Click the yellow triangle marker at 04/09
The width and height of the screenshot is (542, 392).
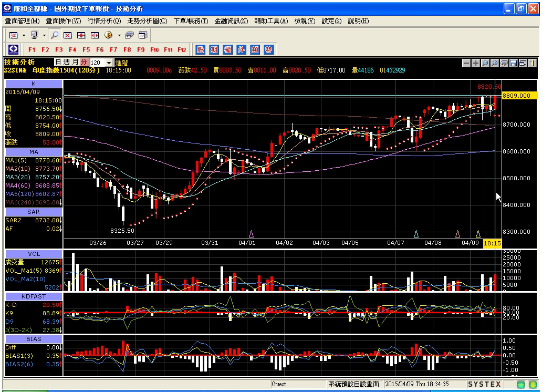(478, 234)
